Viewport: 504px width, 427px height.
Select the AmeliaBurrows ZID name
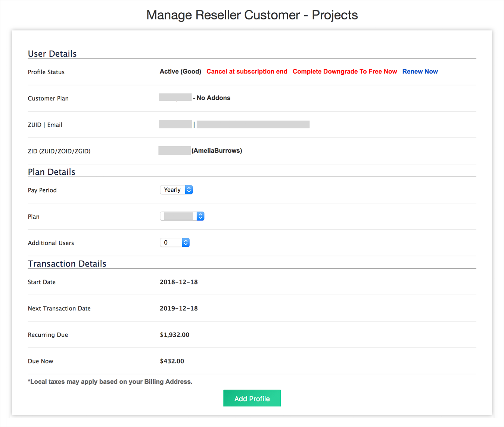tap(217, 151)
